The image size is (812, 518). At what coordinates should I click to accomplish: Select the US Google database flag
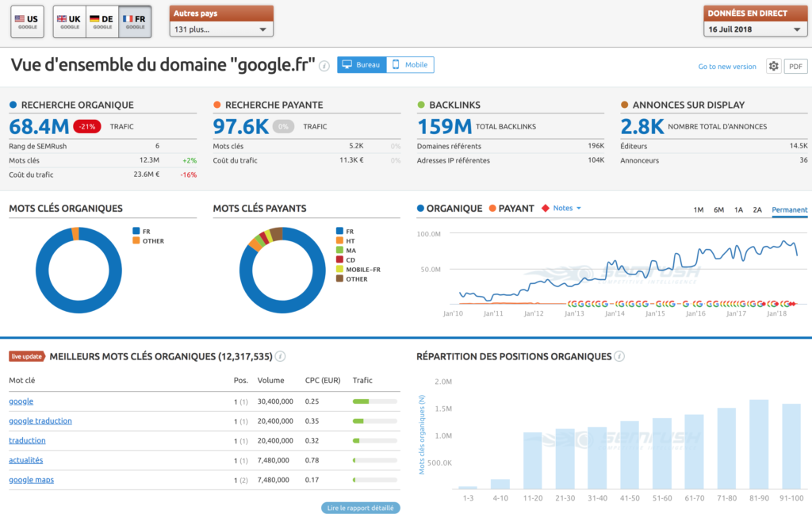point(27,21)
